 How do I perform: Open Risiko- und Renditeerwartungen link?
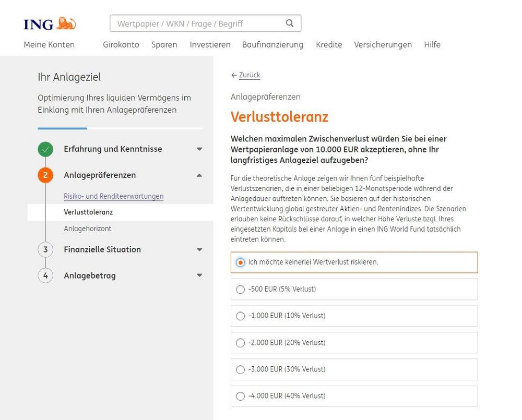click(x=113, y=197)
